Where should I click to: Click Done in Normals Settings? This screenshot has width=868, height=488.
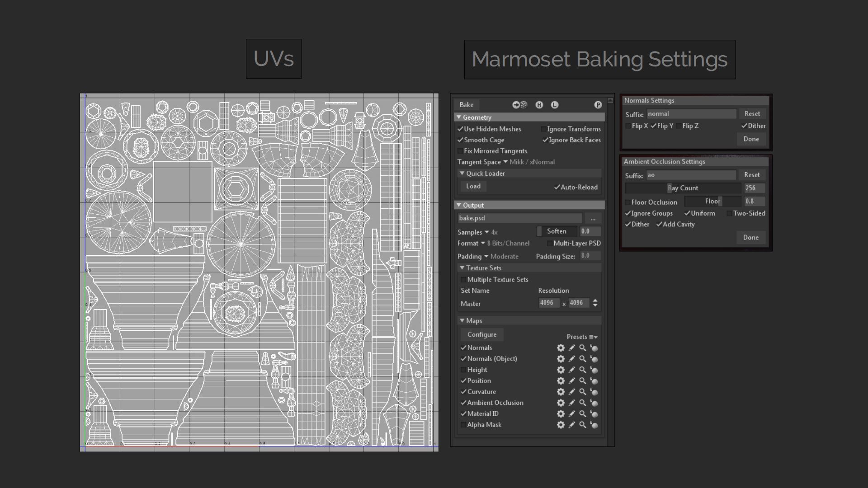coord(750,139)
